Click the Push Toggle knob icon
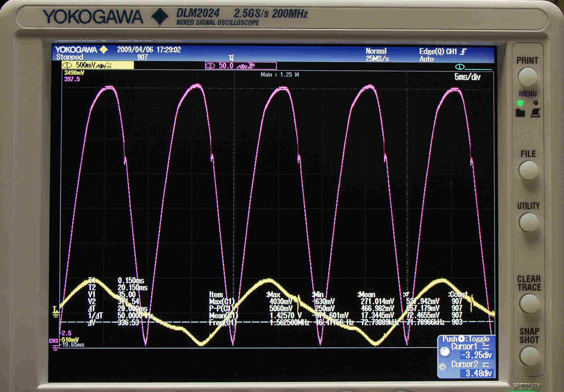The height and width of the screenshot is (392, 564). coord(462,339)
